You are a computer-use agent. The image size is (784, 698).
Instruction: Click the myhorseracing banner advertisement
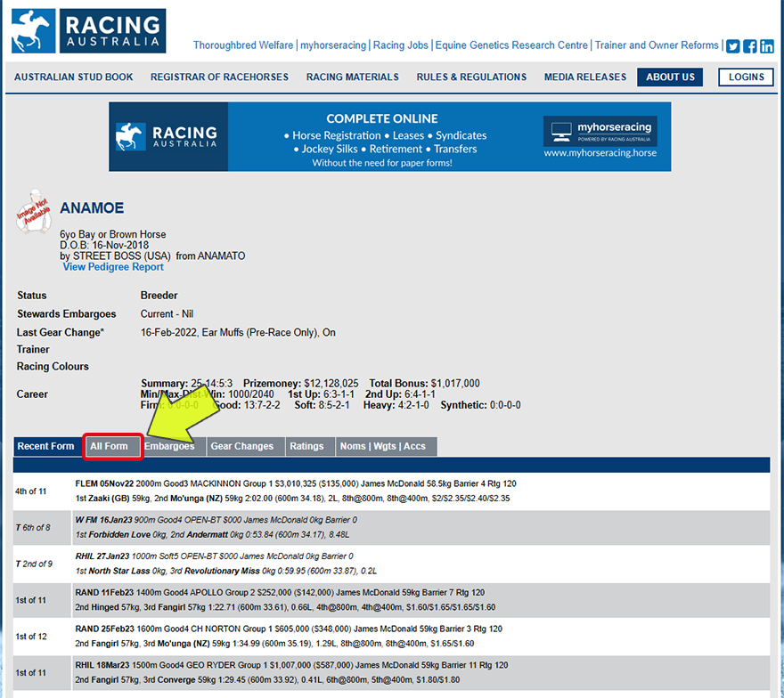(x=389, y=136)
